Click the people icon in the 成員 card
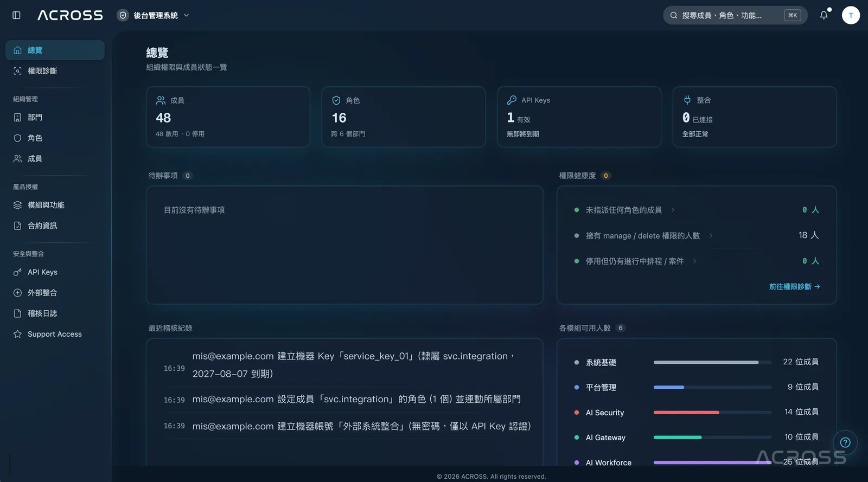The height and width of the screenshot is (482, 868). (x=161, y=100)
